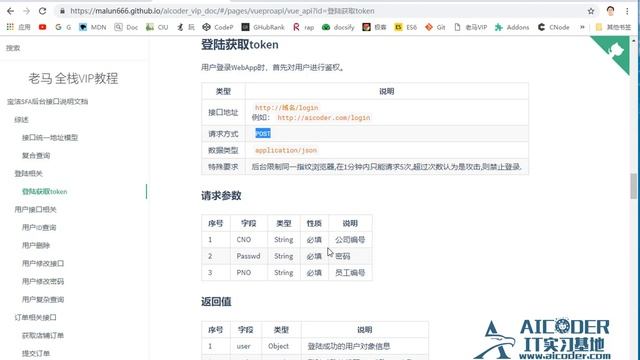Open 用户修改密码 in the sidebar
This screenshot has width=640, height=360.
point(43,281)
